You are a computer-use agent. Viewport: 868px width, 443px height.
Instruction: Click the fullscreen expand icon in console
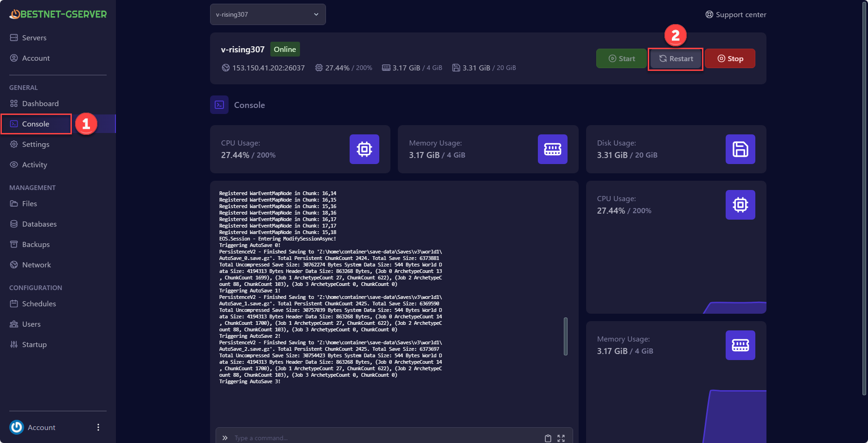(561, 438)
